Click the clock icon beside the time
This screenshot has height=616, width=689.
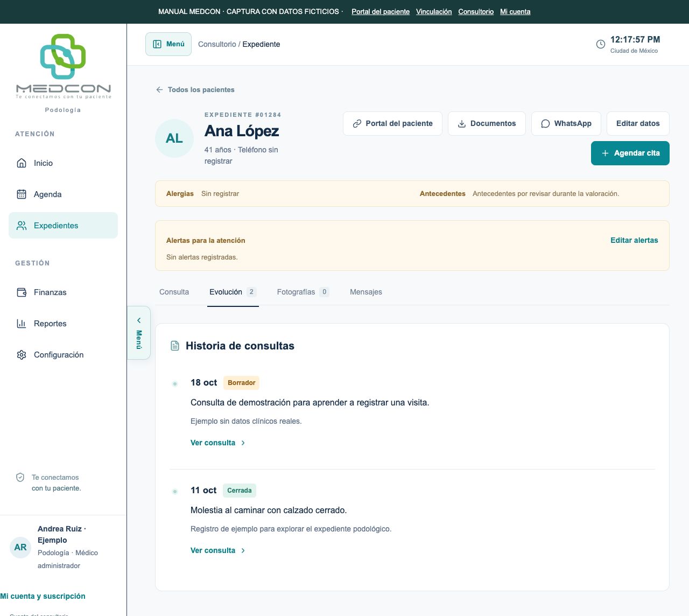[x=601, y=44]
